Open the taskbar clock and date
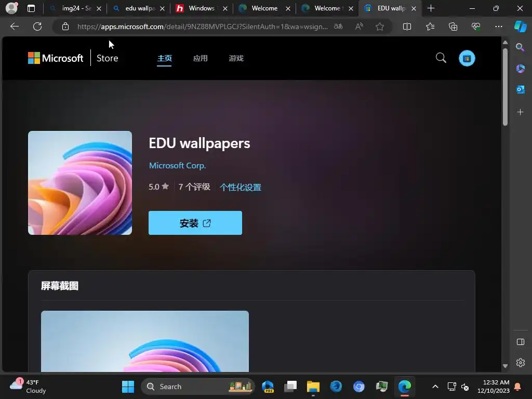The image size is (532, 399). pyautogui.click(x=494, y=387)
